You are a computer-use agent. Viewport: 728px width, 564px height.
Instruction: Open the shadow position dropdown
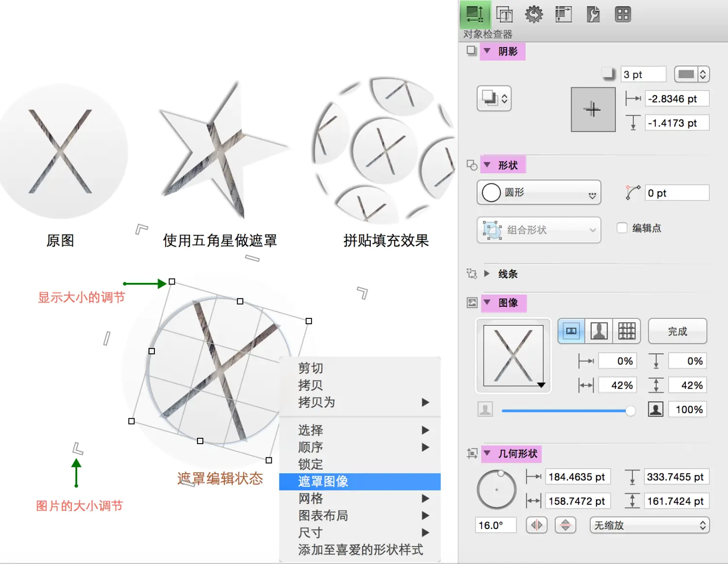[494, 99]
